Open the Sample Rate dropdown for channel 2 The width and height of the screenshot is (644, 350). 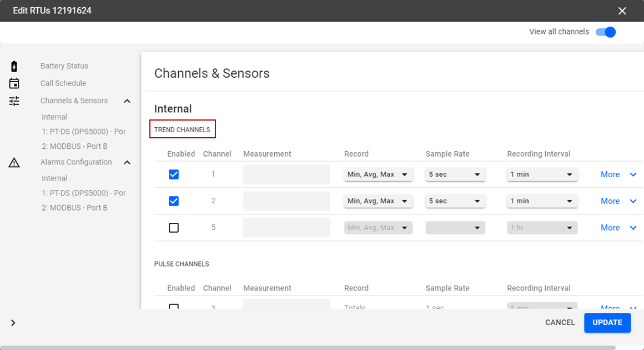tap(455, 201)
